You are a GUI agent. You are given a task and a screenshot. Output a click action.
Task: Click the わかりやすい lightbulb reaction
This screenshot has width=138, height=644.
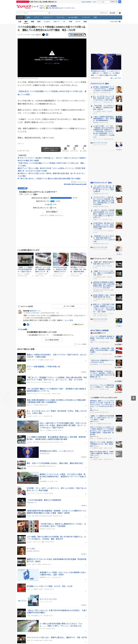(74, 149)
